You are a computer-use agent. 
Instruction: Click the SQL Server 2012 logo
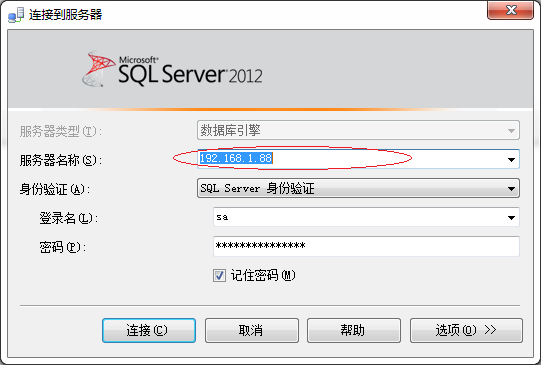pos(172,69)
